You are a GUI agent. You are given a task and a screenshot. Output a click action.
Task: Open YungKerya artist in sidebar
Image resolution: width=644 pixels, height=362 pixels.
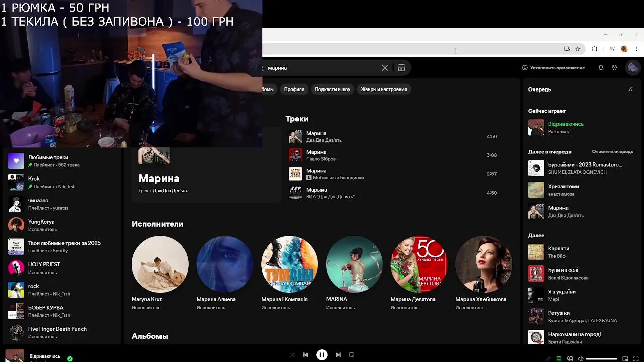[x=62, y=225]
